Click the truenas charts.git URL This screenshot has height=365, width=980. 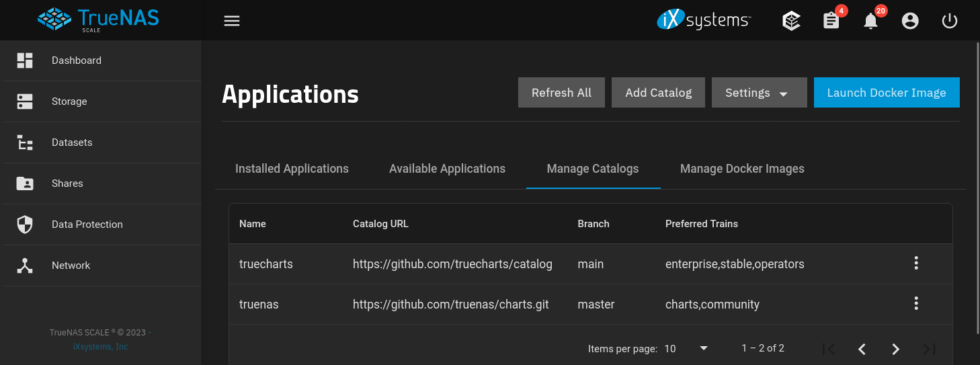pyautogui.click(x=451, y=305)
